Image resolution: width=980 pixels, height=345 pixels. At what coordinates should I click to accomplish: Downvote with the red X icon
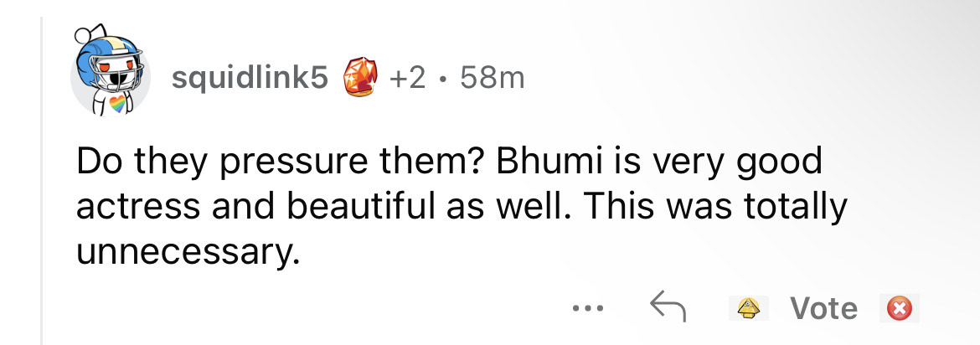(899, 308)
